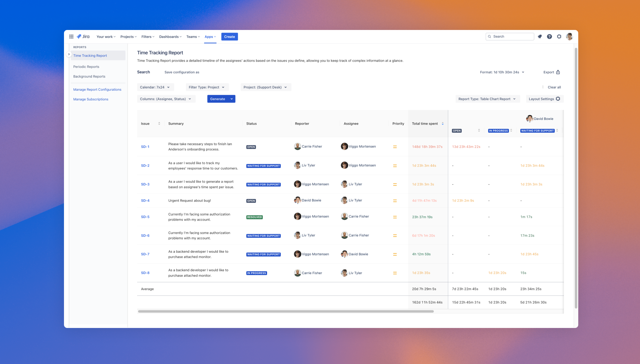The image size is (640, 364).
Task: Expand the sidebar with the arrow toggle
Action: tap(69, 54)
